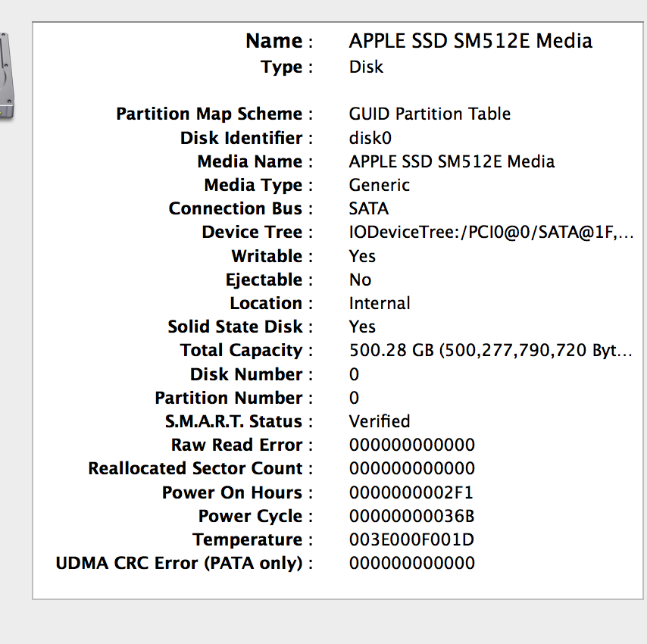Click the Solid State Disk Yes value
The width and height of the screenshot is (647, 644).
click(362, 327)
